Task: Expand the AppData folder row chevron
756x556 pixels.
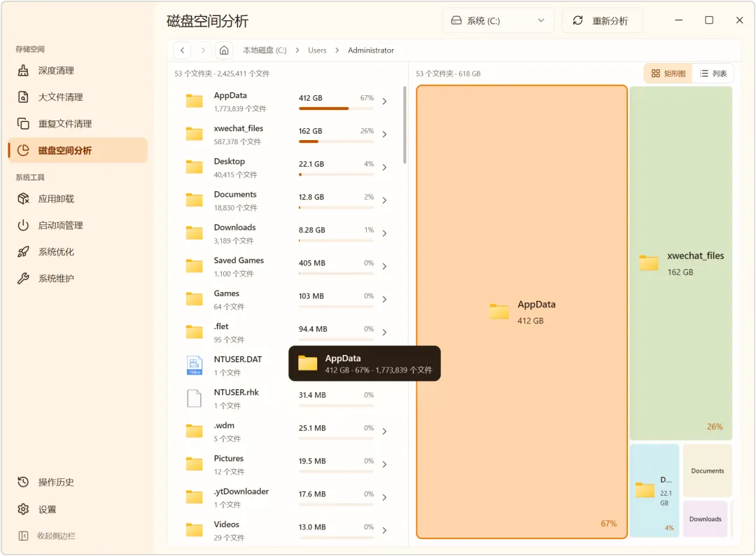Action: (x=384, y=102)
